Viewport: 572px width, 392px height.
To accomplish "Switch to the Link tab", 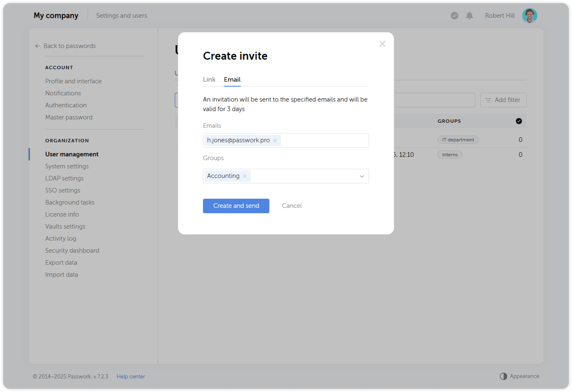I will 209,79.
